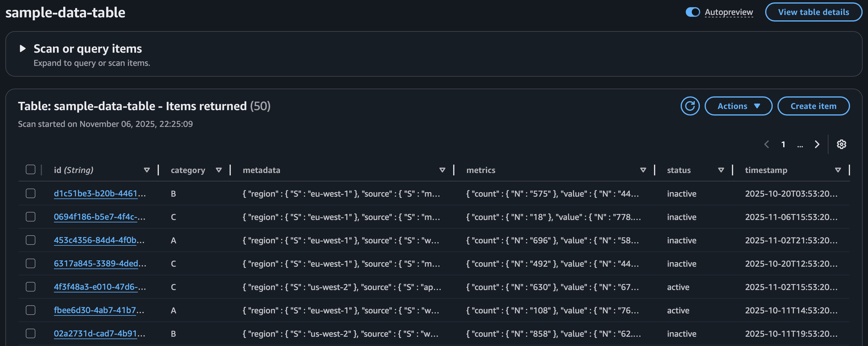
Task: Select page 1 in pagination
Action: click(783, 144)
